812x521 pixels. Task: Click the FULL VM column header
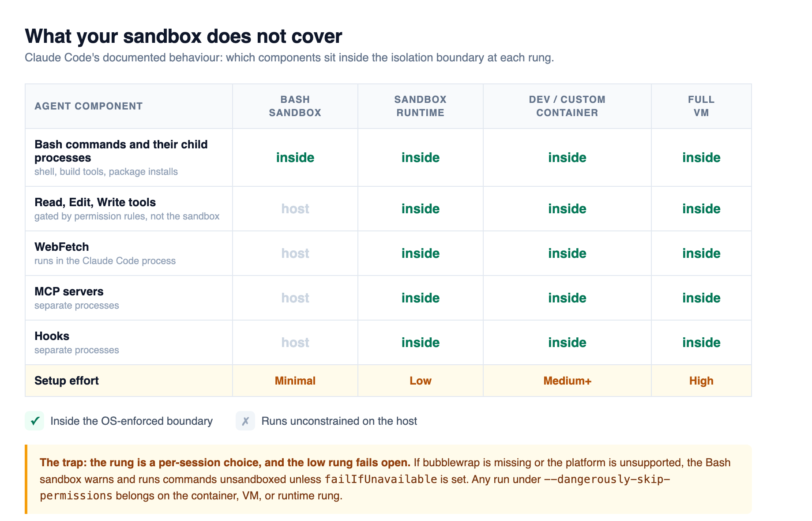click(701, 106)
